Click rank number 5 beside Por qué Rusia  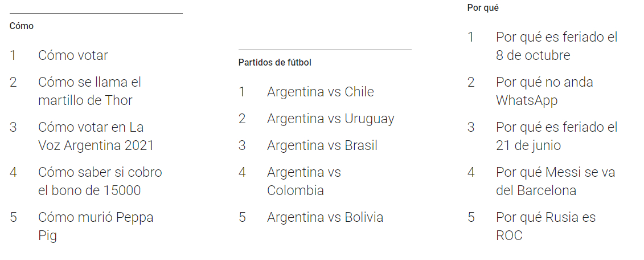[x=471, y=217]
